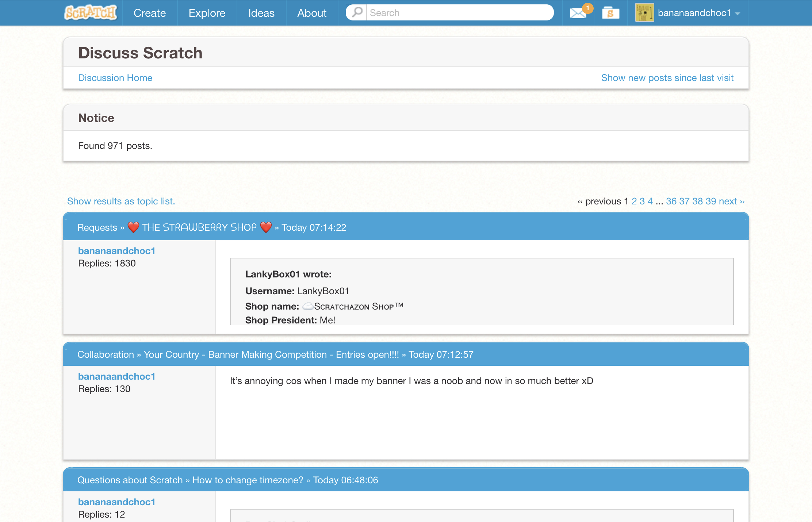Click the search magnifying glass icon
This screenshot has width=812, height=522.
[357, 12]
